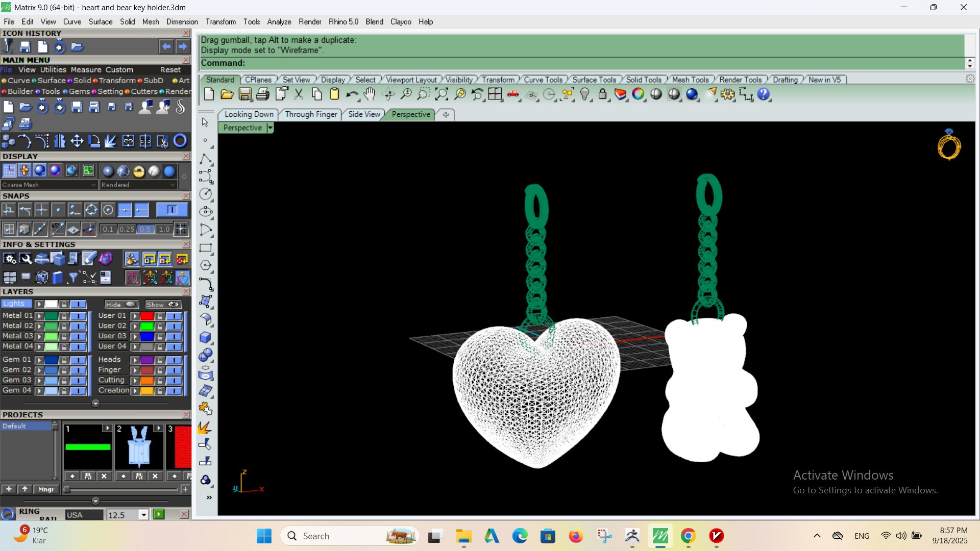Click the Print icon in Standard toolbar

pyautogui.click(x=263, y=94)
